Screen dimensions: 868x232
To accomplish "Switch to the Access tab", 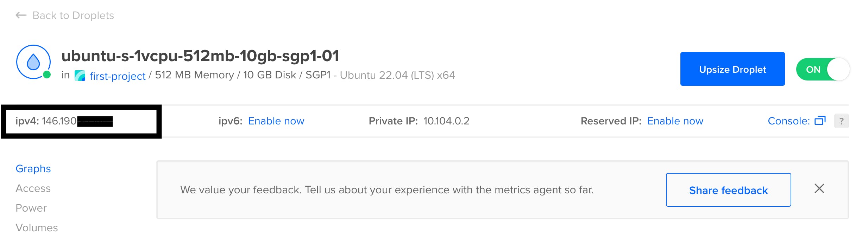I will [x=33, y=188].
